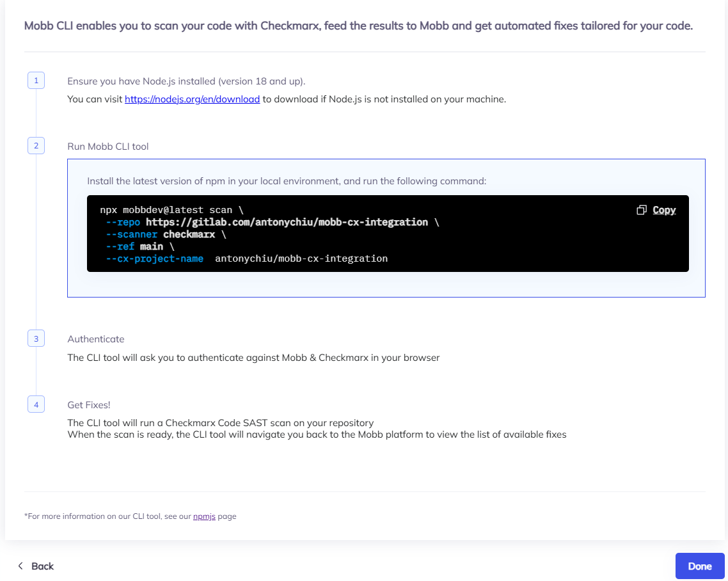Select the step 3 number badge
This screenshot has height=581, width=728.
[36, 338]
